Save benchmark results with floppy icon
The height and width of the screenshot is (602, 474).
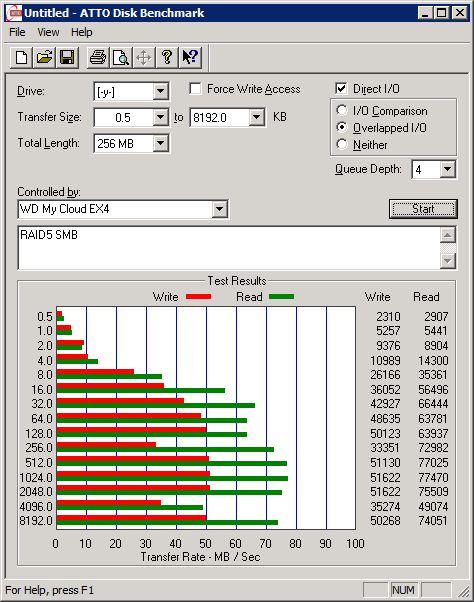pos(67,58)
